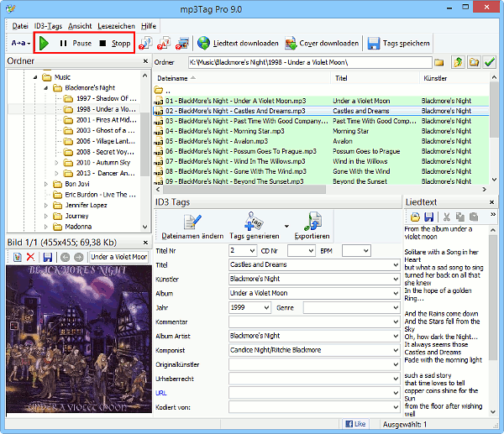Click Dateinamen ändern button
Screen dimensions: 504x434
tap(192, 226)
